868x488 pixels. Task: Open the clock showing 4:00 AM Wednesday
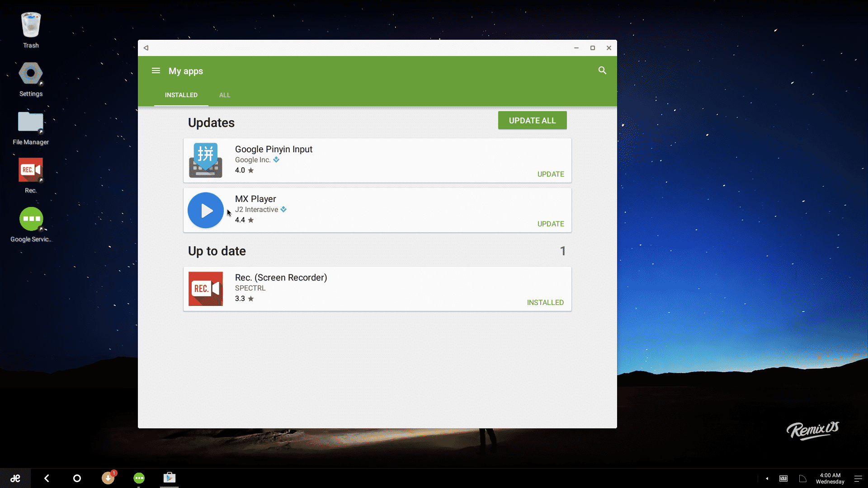(830, 478)
